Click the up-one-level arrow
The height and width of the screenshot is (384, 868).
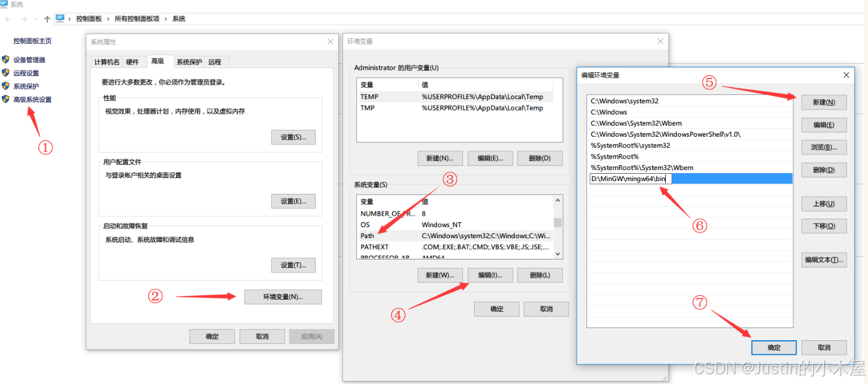(x=47, y=19)
